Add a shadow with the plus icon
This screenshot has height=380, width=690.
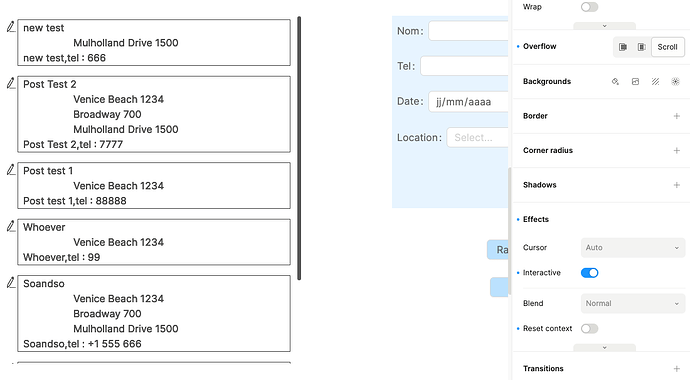tap(676, 185)
